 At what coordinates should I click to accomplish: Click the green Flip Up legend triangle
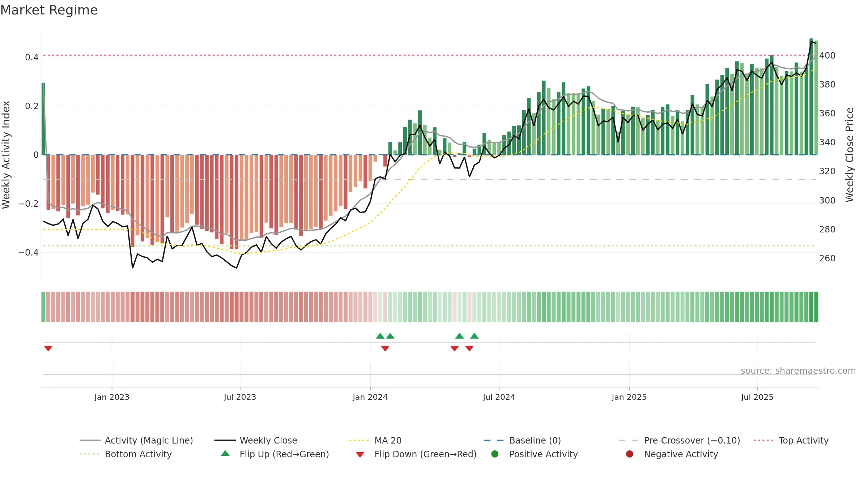tap(225, 453)
